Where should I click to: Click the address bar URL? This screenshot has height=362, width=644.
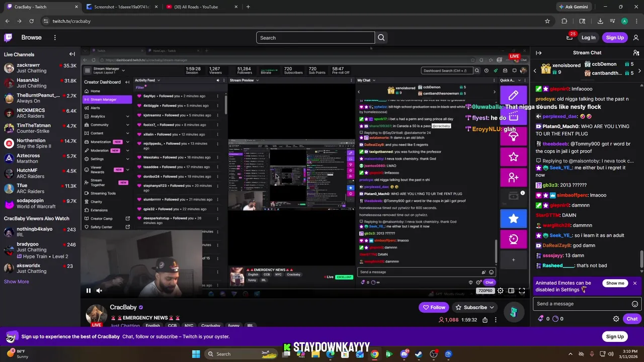point(71,21)
